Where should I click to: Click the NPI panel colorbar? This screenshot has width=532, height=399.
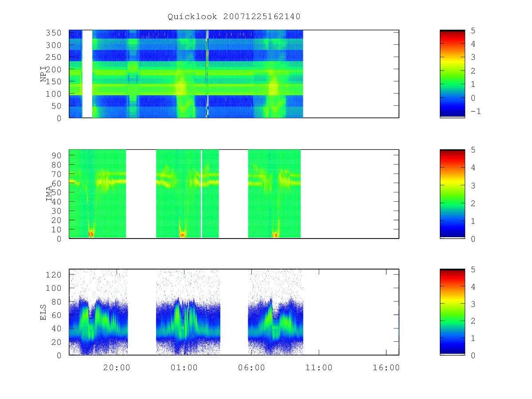pyautogui.click(x=452, y=74)
